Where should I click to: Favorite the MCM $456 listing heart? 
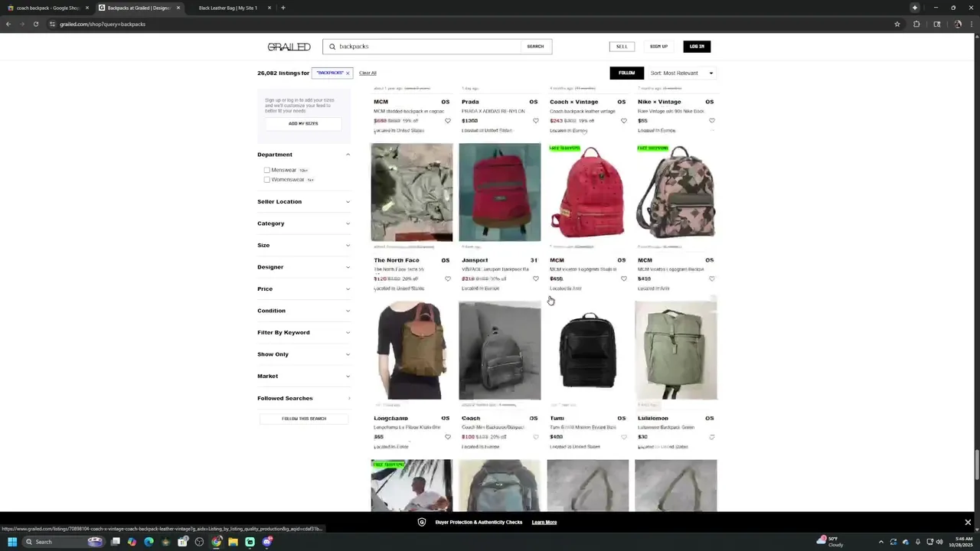[x=624, y=279]
